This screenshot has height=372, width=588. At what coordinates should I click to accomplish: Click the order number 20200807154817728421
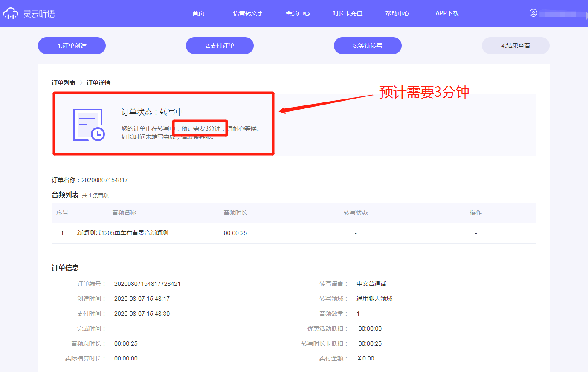pos(147,284)
